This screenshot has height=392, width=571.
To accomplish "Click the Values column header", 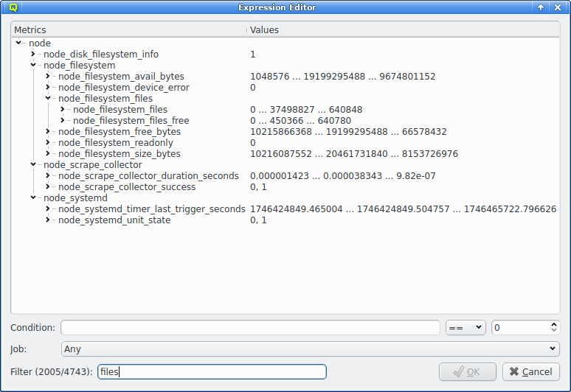I will pyautogui.click(x=403, y=29).
